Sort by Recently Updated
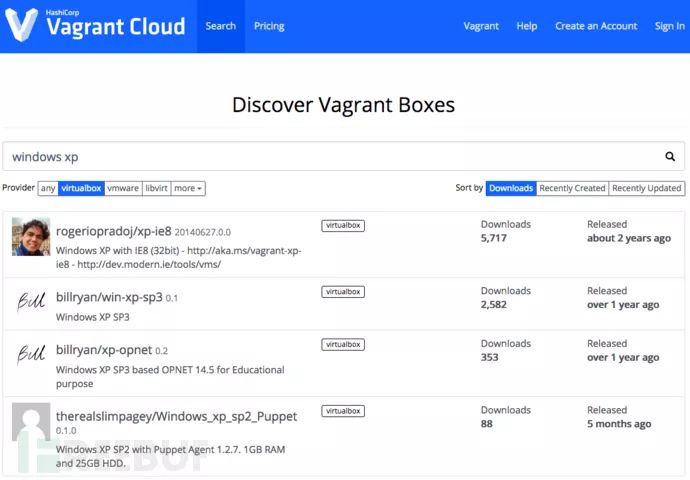690x480 pixels. [647, 188]
